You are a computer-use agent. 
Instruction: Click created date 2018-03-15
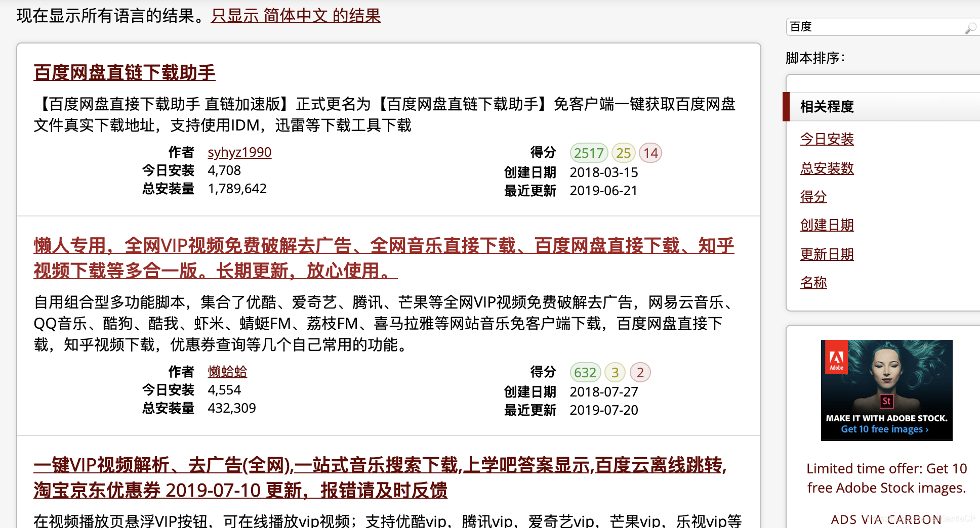click(604, 172)
